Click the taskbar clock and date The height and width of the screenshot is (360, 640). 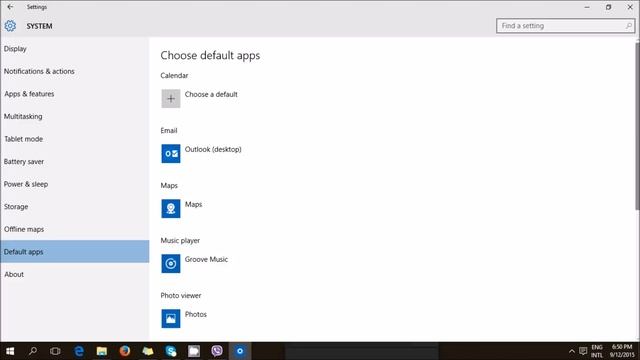[622, 351]
